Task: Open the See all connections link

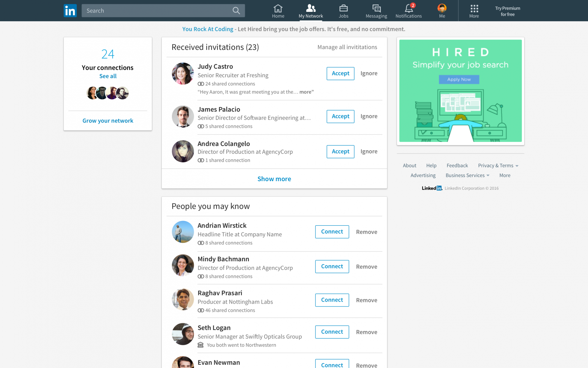Action: point(108,76)
